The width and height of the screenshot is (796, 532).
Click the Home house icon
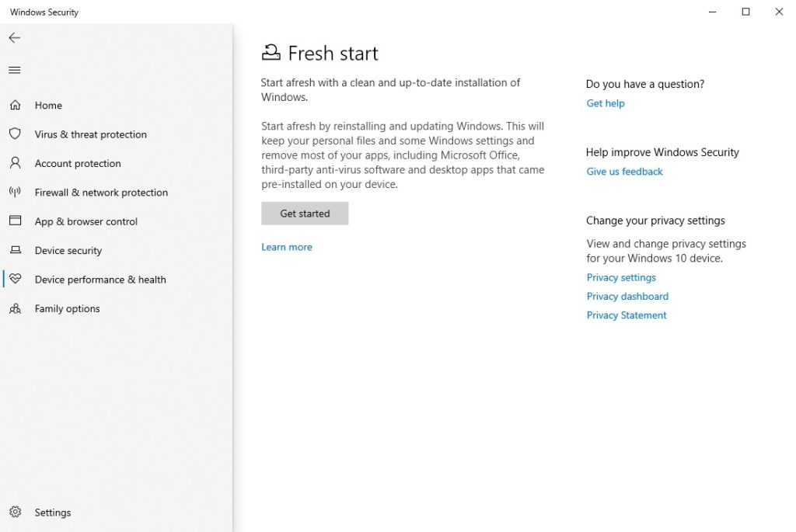tap(15, 105)
